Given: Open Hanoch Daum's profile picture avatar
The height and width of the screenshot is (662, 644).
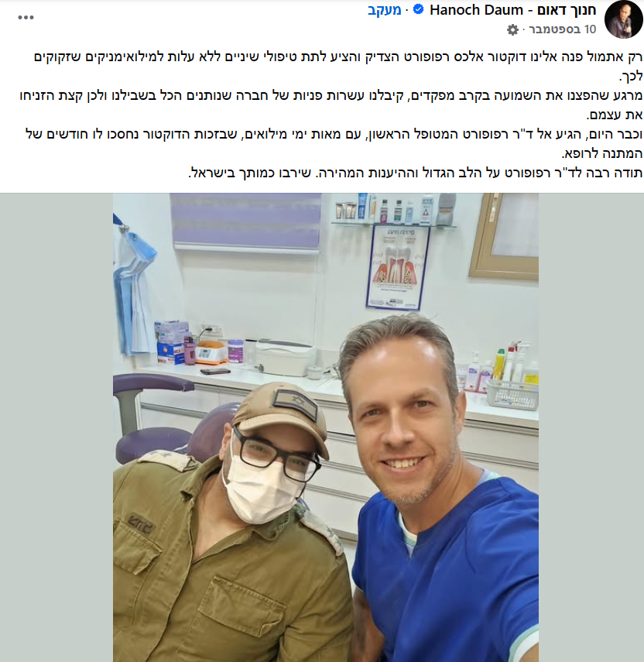Looking at the screenshot, I should (623, 19).
